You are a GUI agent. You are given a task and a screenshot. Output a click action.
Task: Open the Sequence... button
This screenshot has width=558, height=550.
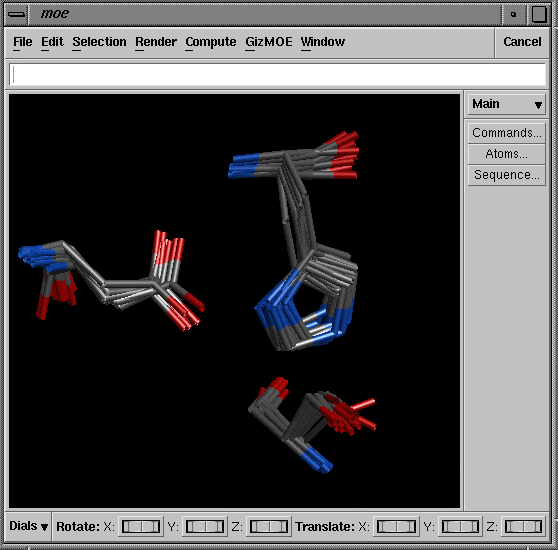[x=506, y=175]
